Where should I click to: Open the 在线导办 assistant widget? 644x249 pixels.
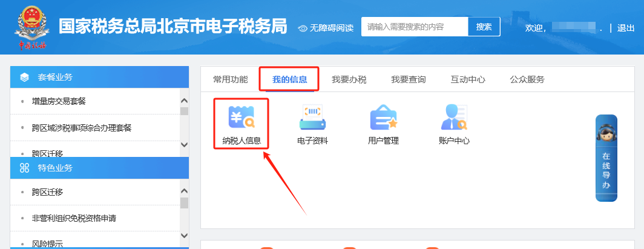pyautogui.click(x=606, y=158)
